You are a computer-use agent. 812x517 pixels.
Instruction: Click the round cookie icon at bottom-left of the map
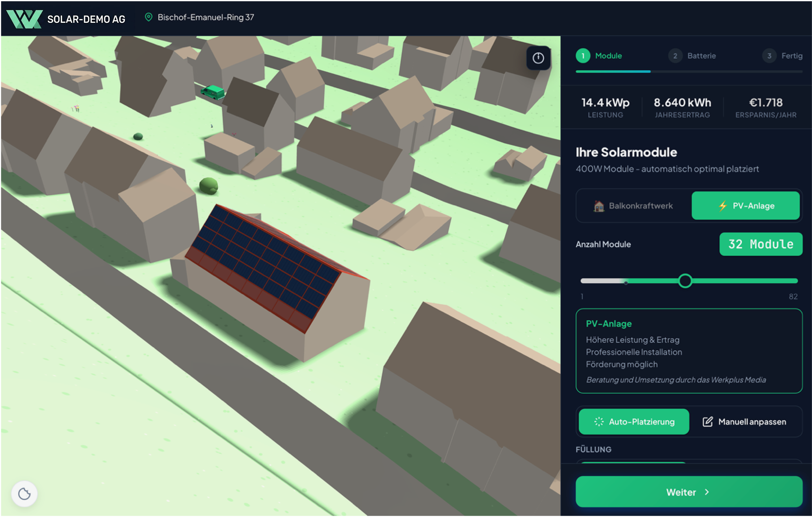[24, 494]
